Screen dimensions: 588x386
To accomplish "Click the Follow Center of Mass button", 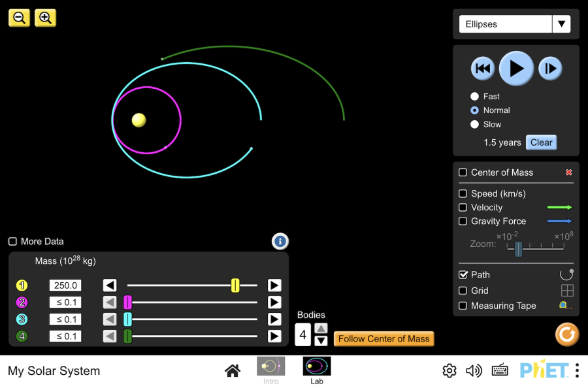I will tap(384, 339).
